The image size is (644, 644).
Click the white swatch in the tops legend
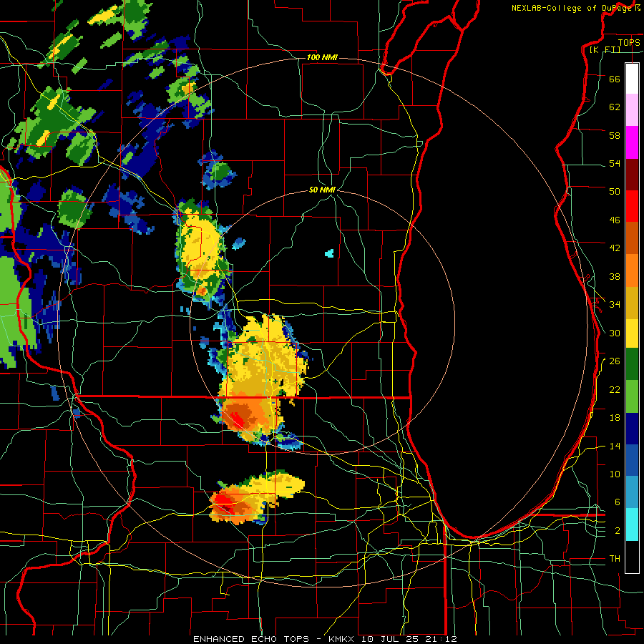pos(632,79)
